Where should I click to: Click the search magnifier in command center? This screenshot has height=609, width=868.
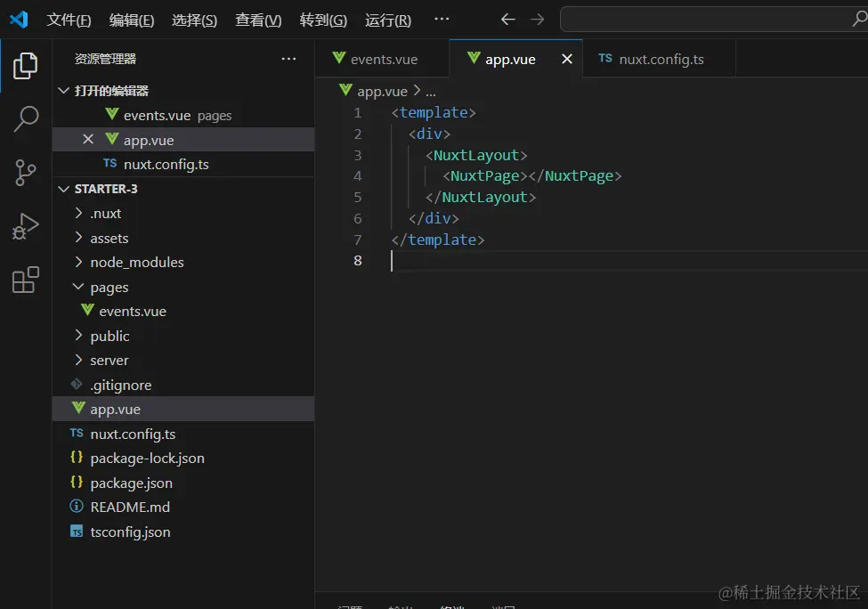(x=859, y=19)
